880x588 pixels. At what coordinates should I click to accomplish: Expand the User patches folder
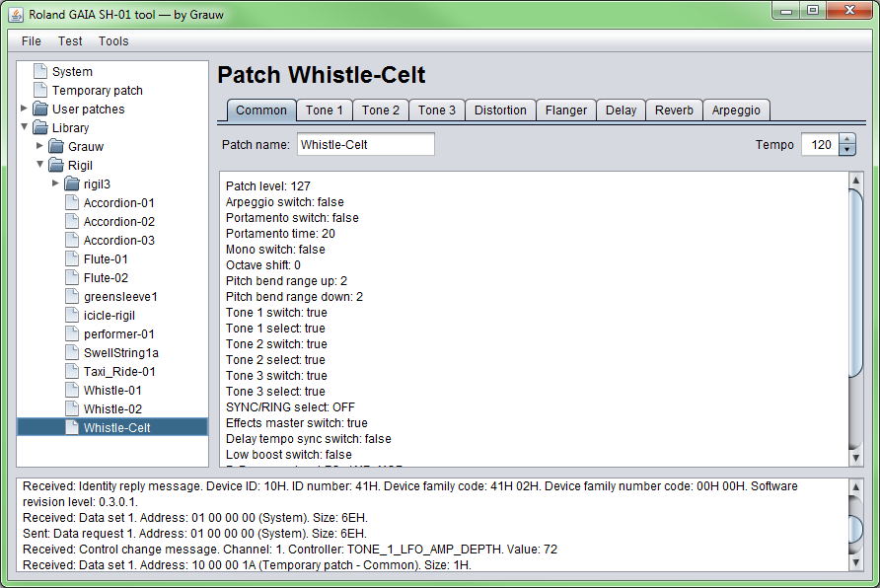click(24, 108)
